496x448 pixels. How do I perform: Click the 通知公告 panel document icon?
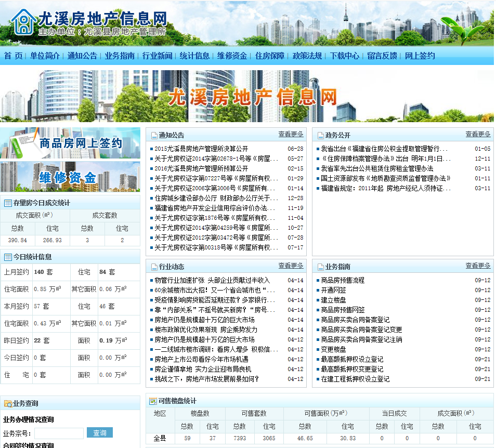coord(154,136)
